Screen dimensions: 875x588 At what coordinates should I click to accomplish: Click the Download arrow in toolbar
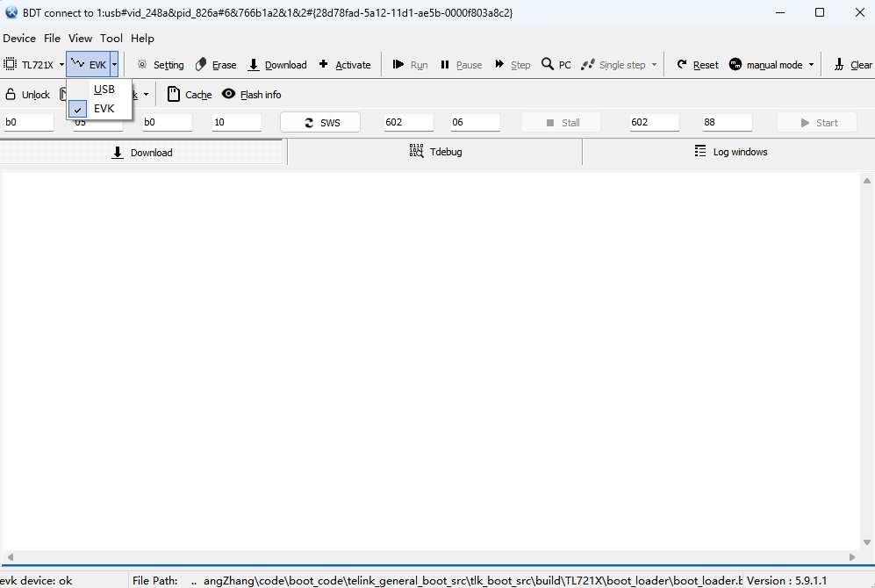(254, 65)
